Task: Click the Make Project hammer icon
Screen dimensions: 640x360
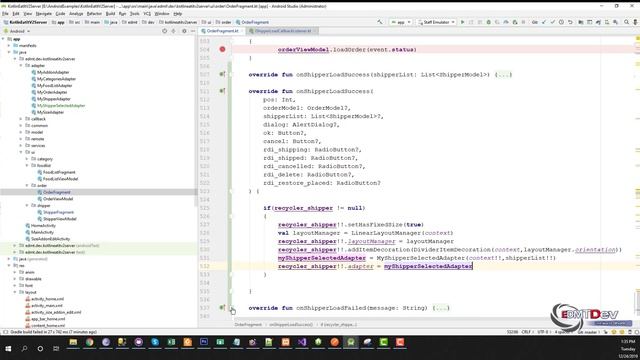Action: pos(380,22)
